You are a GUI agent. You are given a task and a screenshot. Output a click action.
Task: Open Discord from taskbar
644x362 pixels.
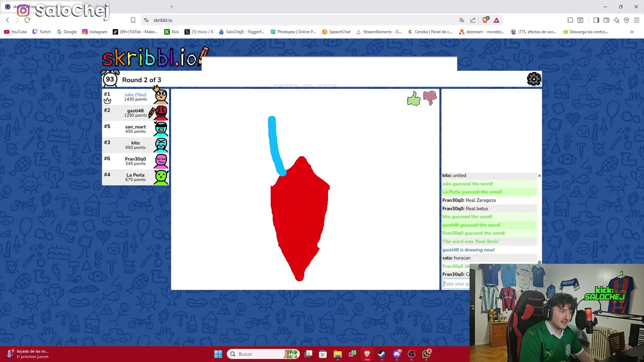(397, 354)
